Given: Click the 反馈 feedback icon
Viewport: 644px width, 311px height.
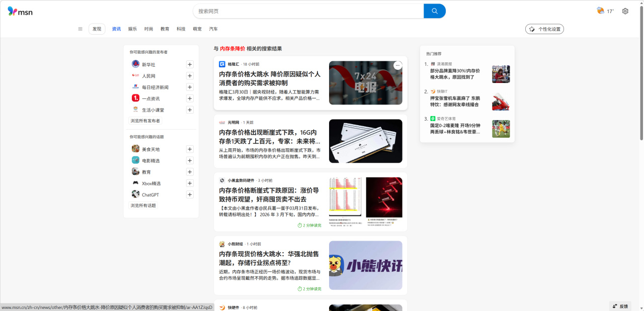Looking at the screenshot, I should pos(615,306).
